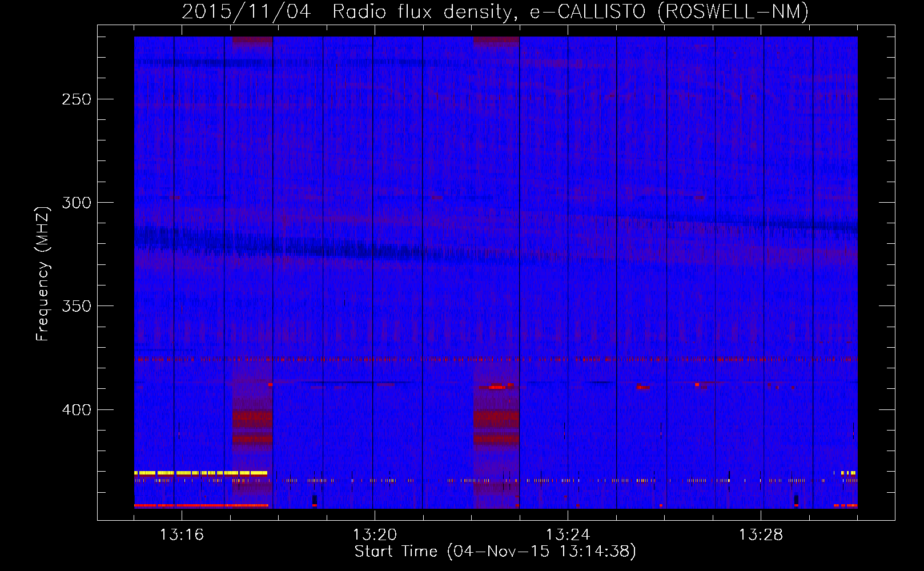Viewport: 924px width, 571px height.
Task: Click the '13:28' time tick label
Action: [x=761, y=535]
